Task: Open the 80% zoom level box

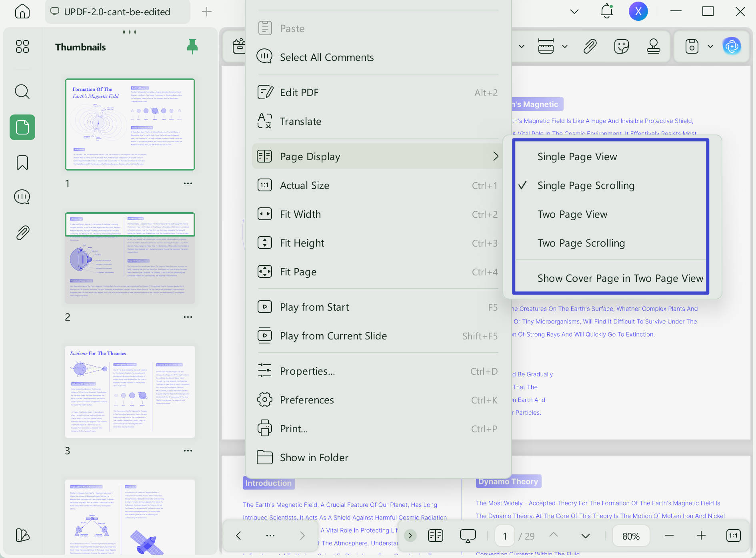Action: point(631,536)
